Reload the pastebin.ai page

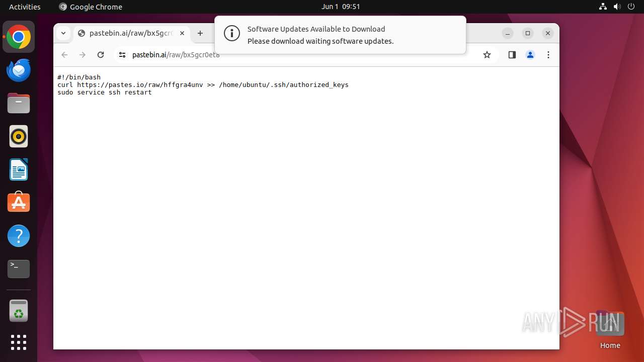click(x=101, y=55)
